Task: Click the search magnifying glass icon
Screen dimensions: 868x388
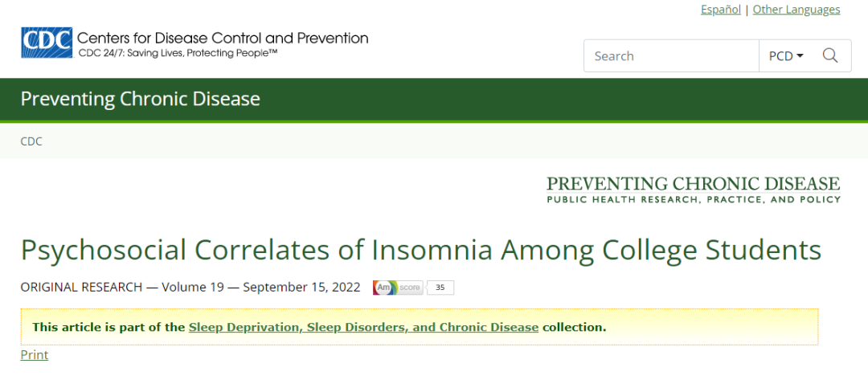Action: 829,55
